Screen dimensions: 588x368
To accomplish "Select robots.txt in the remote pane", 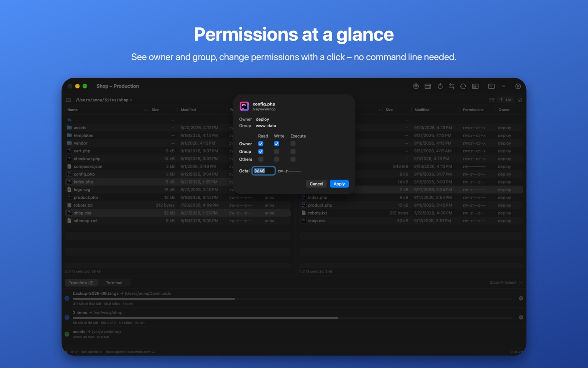I will pyautogui.click(x=411, y=213).
